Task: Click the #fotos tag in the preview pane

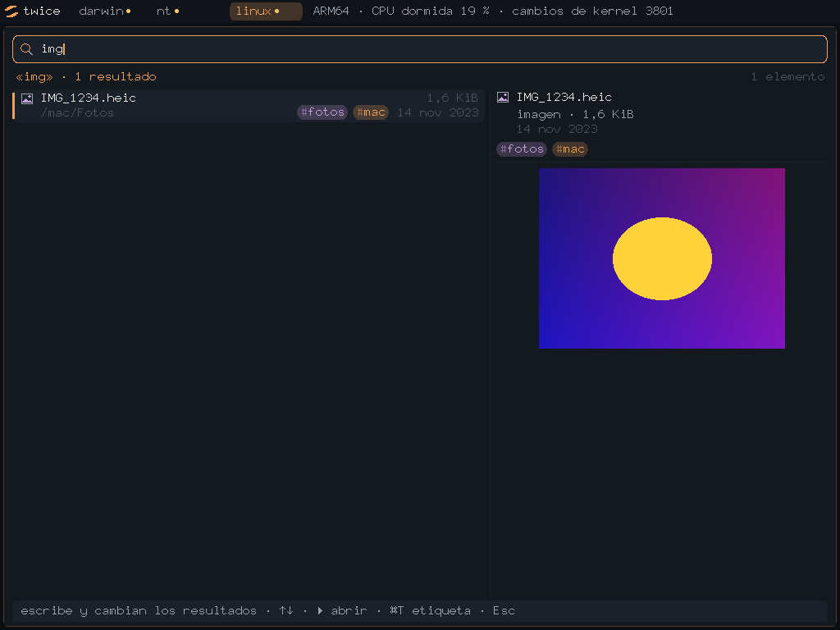Action: click(x=522, y=149)
